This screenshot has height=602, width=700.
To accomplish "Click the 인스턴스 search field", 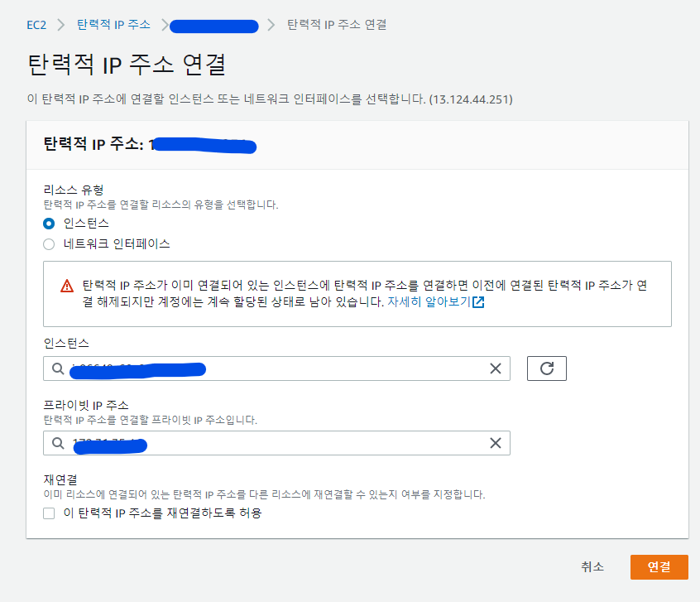I will (276, 368).
